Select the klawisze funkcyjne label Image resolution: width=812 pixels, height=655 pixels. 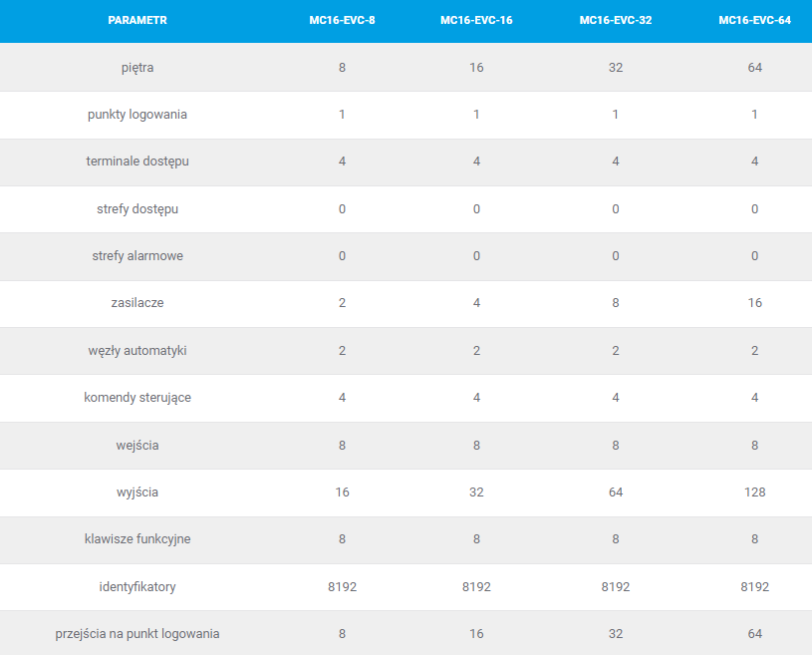(x=137, y=539)
